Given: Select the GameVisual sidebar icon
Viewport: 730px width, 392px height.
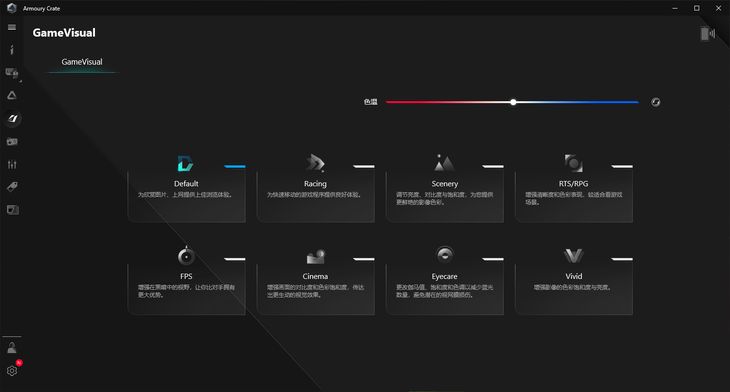Looking at the screenshot, I should click(x=13, y=119).
